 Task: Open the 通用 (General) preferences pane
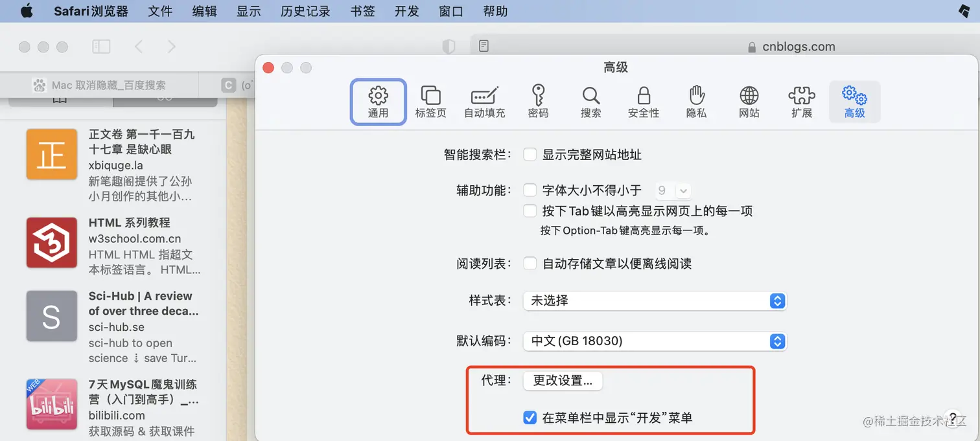[x=379, y=102]
